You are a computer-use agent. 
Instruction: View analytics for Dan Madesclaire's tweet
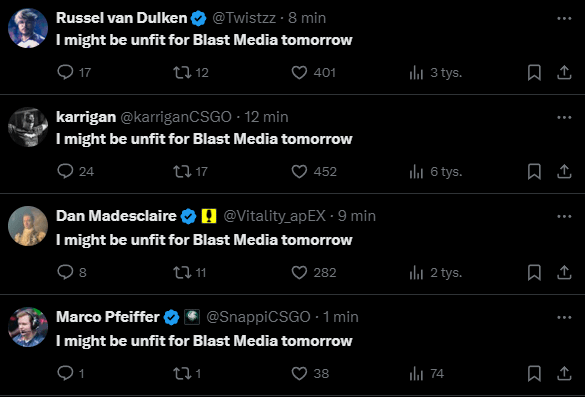(x=435, y=273)
